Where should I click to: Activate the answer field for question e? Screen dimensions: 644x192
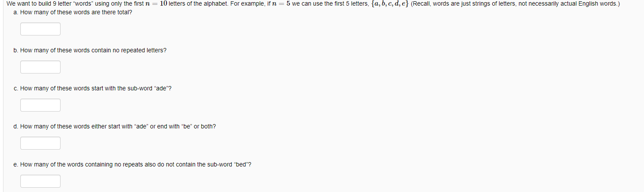[40, 181]
